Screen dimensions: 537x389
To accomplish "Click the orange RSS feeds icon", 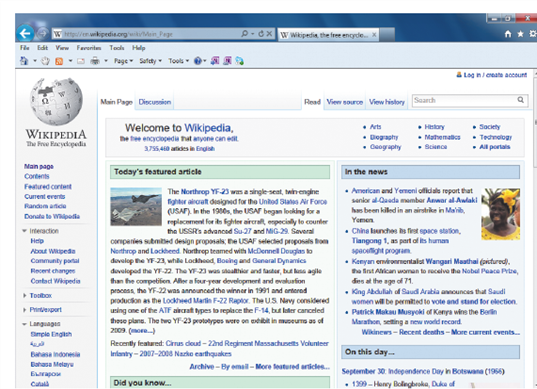I will point(59,61).
